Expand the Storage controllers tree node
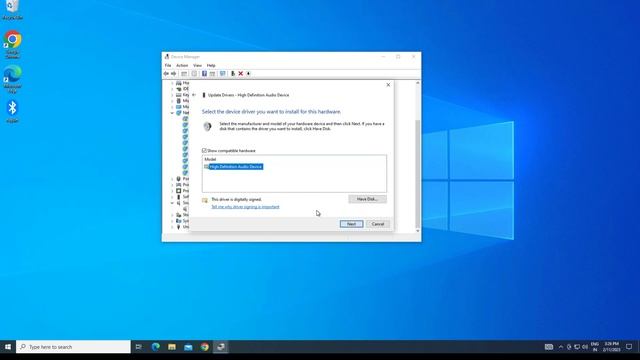The image size is (640, 360). [172, 215]
